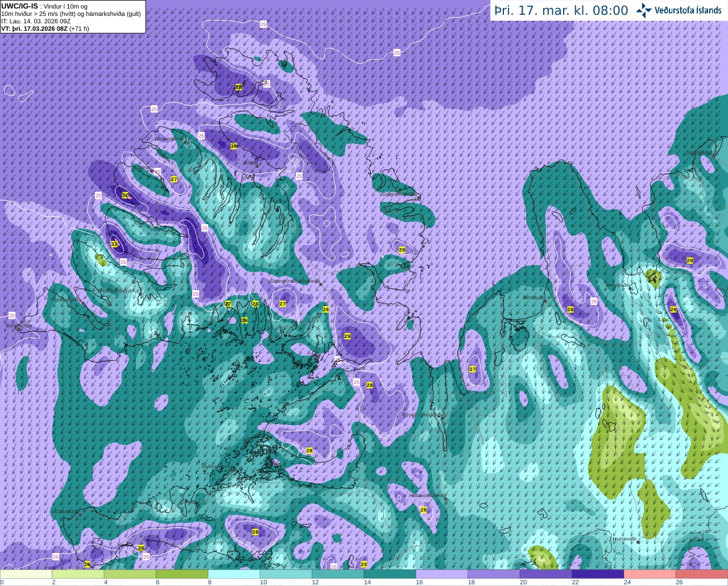Click the yellow gust value 26 below Gjögurflugvöllur
728x586 pixels.
coord(402,250)
